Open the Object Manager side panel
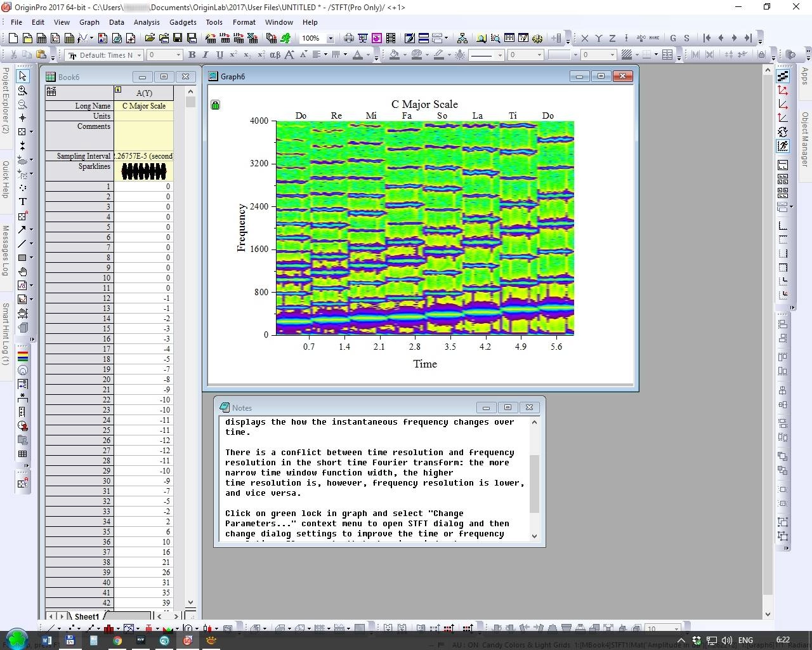Image resolution: width=812 pixels, height=650 pixels. 805,139
